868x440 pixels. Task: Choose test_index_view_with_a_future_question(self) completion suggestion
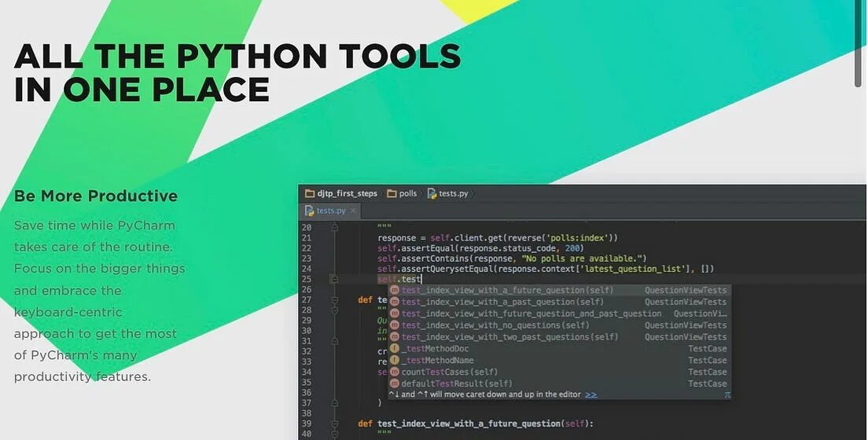[558, 290]
